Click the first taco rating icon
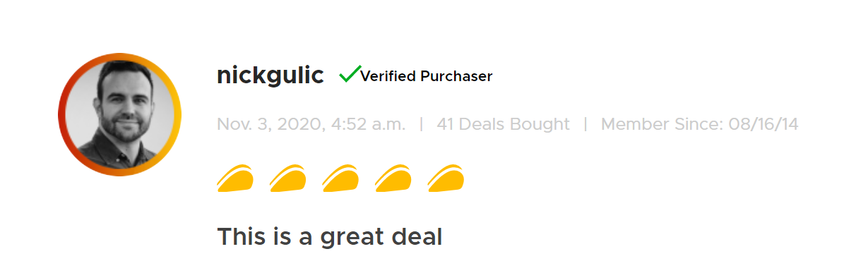 (x=234, y=178)
